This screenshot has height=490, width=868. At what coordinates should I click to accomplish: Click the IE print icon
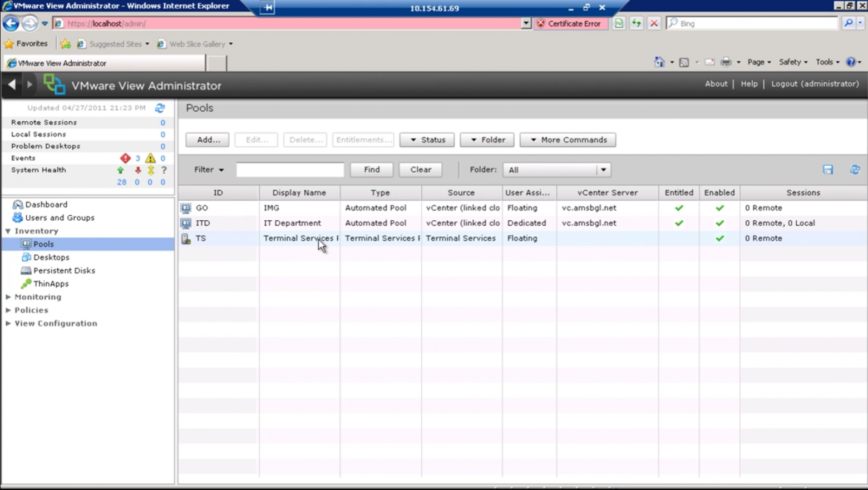726,62
